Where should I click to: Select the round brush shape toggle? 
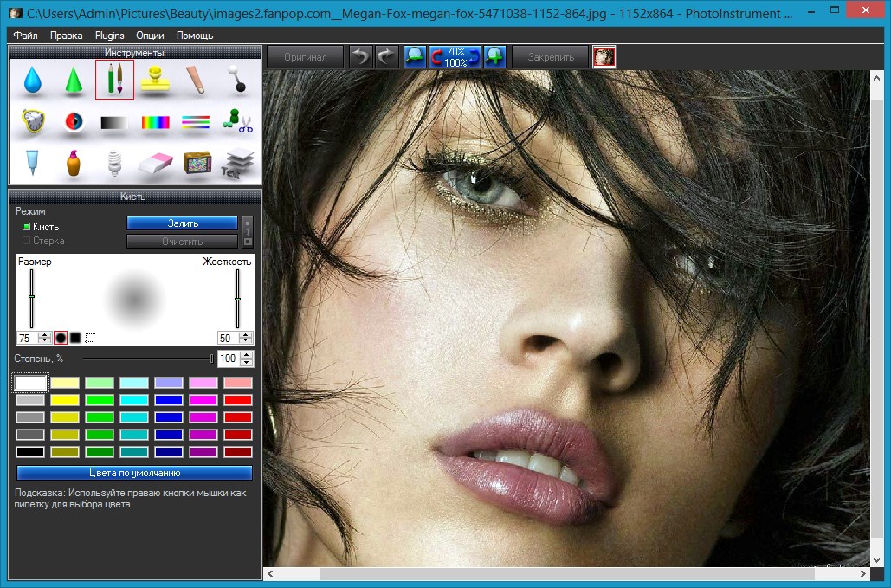point(61,337)
